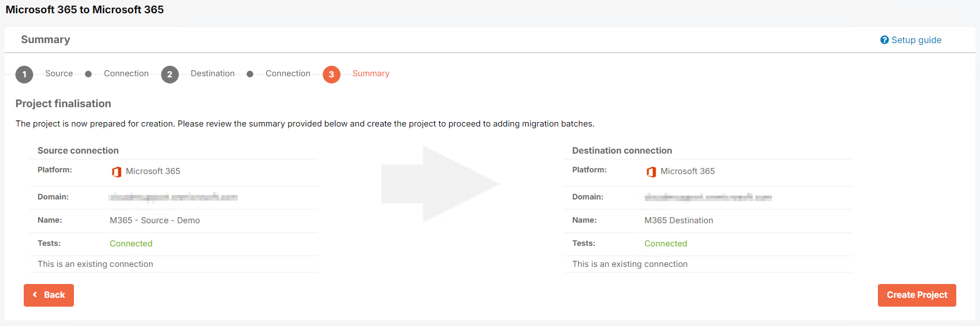This screenshot has height=326, width=980.
Task: Select the Destination step label
Action: (x=212, y=73)
